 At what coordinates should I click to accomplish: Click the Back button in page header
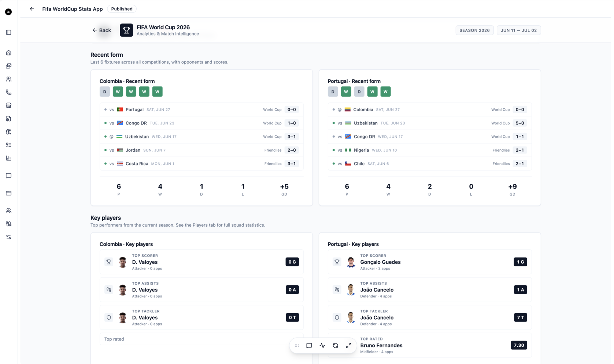pos(102,30)
